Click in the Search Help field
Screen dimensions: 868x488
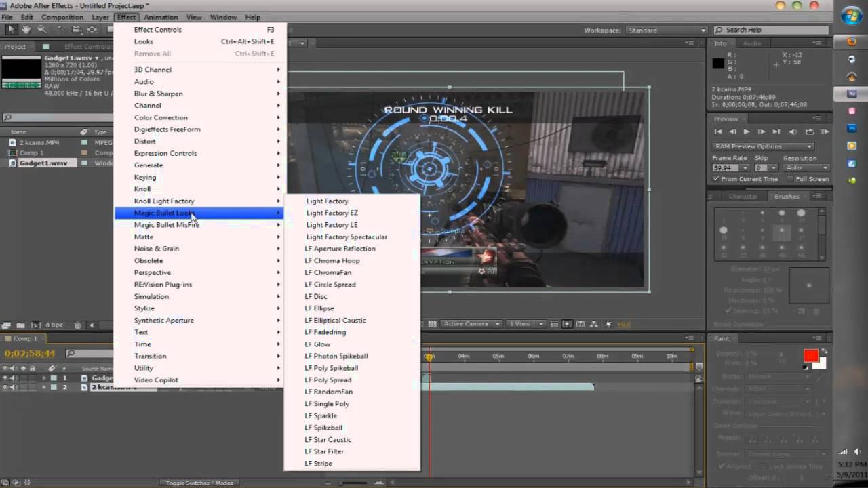(771, 30)
